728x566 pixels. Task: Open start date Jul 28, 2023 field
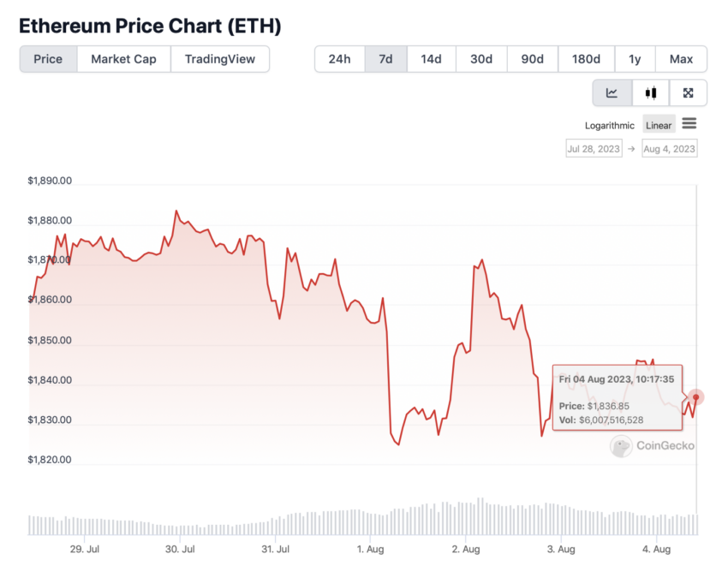coord(594,149)
